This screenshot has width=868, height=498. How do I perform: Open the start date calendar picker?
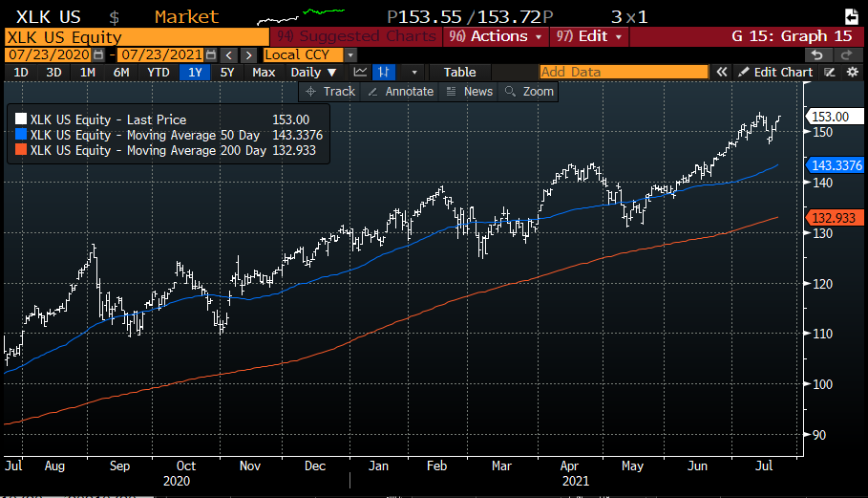pyautogui.click(x=98, y=54)
